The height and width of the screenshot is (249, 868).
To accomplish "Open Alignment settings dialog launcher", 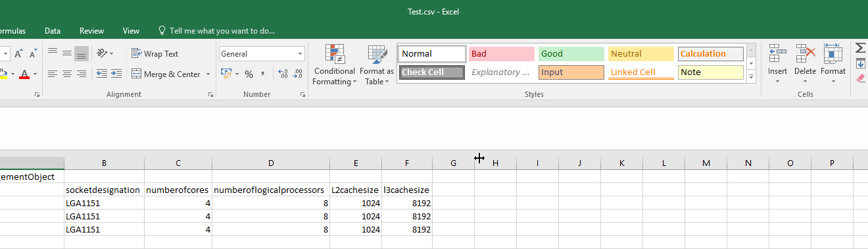I will click(x=211, y=95).
